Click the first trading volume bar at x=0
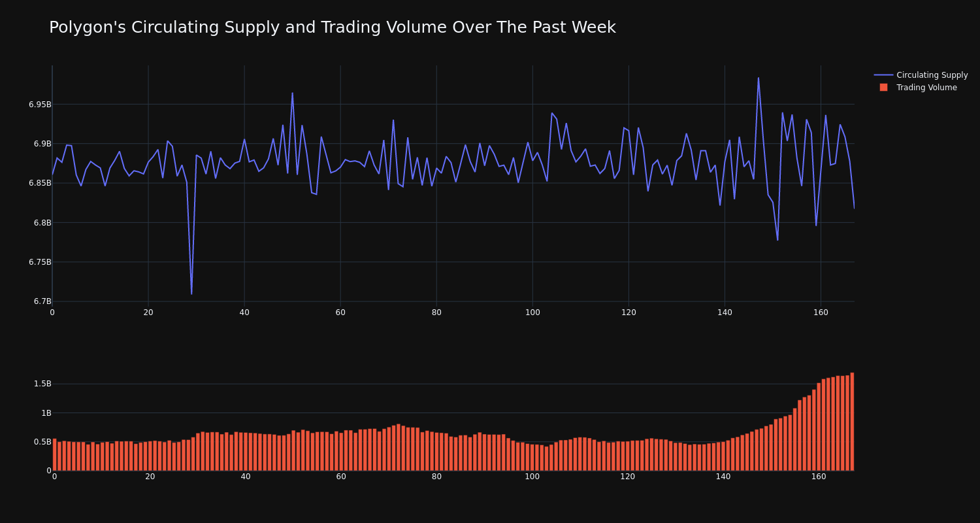The image size is (980, 523). tap(54, 454)
